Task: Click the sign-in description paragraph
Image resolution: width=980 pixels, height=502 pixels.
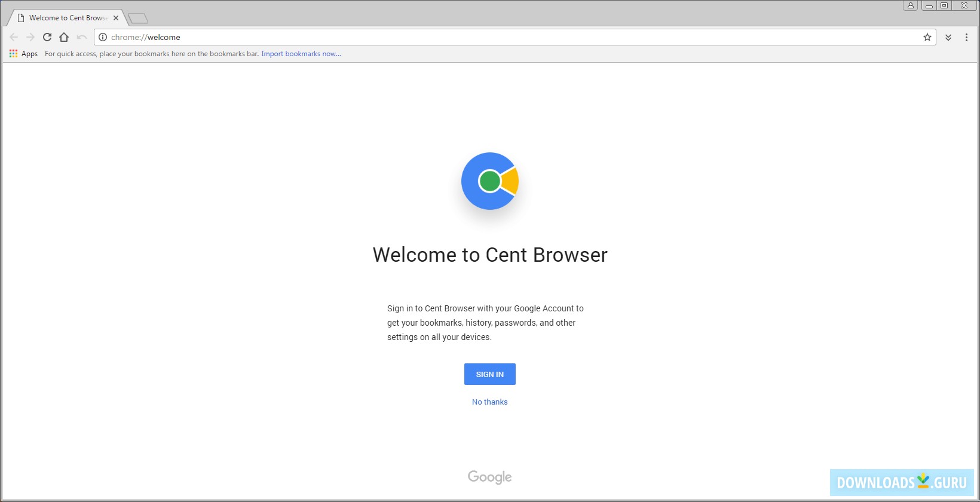Action: [485, 323]
